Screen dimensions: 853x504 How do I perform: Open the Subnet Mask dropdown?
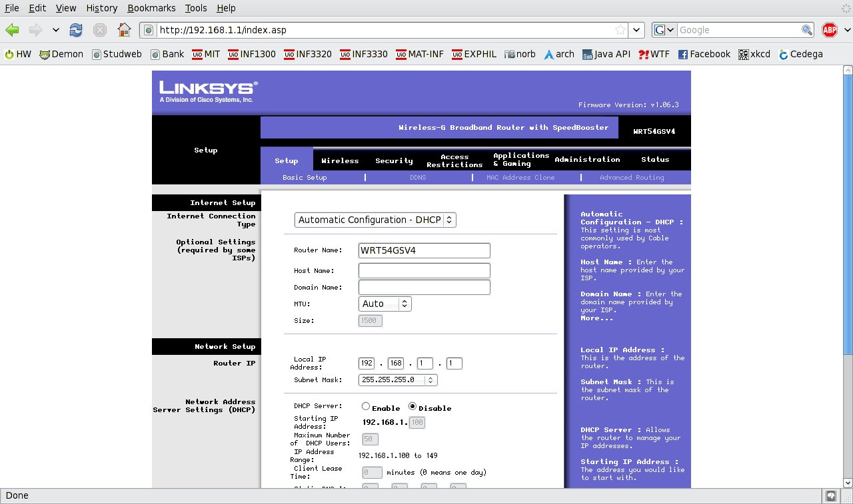click(x=398, y=379)
